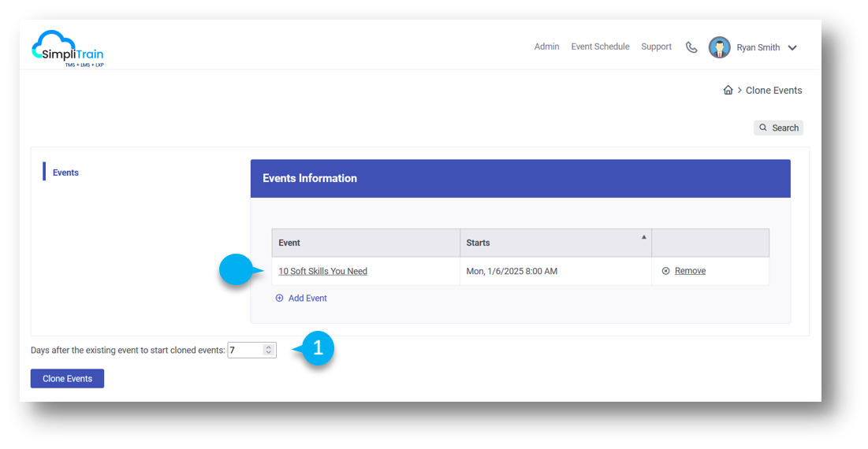Open the 10 Soft Skills You Need link
Image resolution: width=868 pixels, height=449 pixels.
pyautogui.click(x=322, y=271)
